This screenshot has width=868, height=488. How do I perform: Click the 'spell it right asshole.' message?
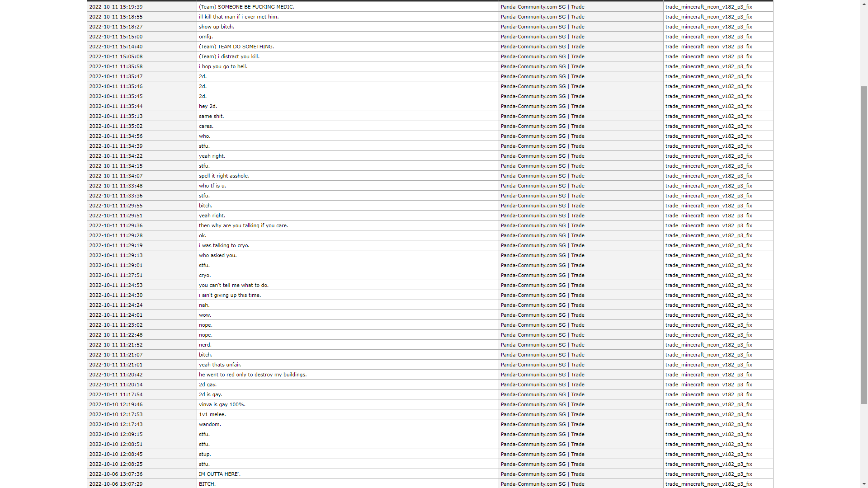click(224, 176)
